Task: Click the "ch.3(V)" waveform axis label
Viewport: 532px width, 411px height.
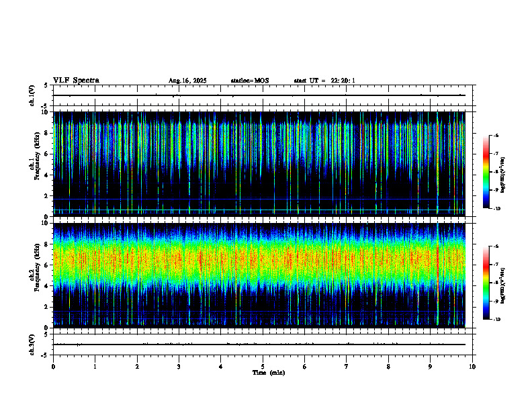Action: (x=32, y=345)
